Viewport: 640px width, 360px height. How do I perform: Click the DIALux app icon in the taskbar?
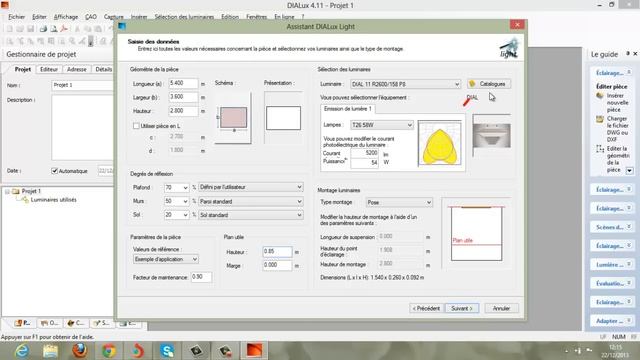[x=254, y=351]
